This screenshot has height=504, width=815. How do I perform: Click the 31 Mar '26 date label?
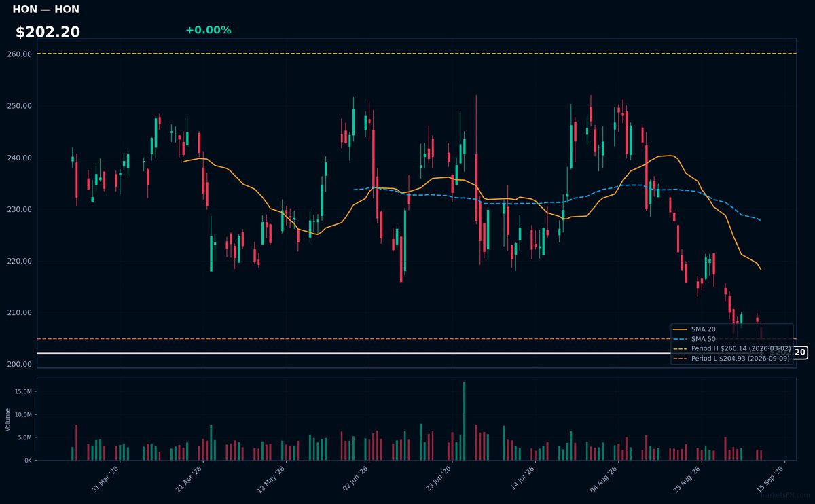(x=105, y=478)
